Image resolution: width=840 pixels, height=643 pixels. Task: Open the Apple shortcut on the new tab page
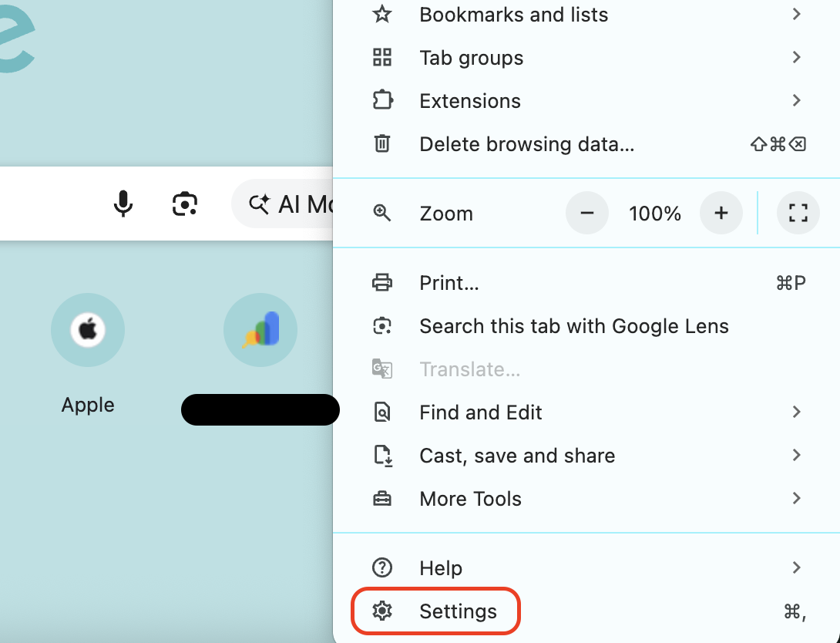(x=87, y=329)
